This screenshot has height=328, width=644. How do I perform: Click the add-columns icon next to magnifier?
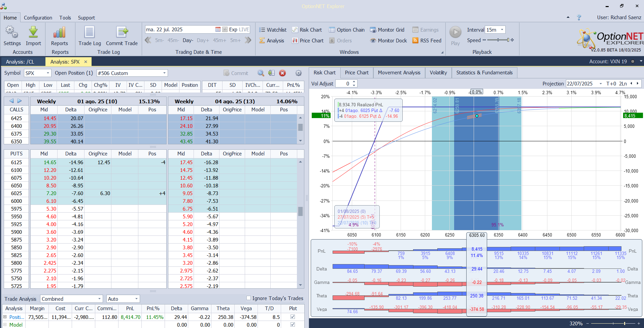(272, 73)
